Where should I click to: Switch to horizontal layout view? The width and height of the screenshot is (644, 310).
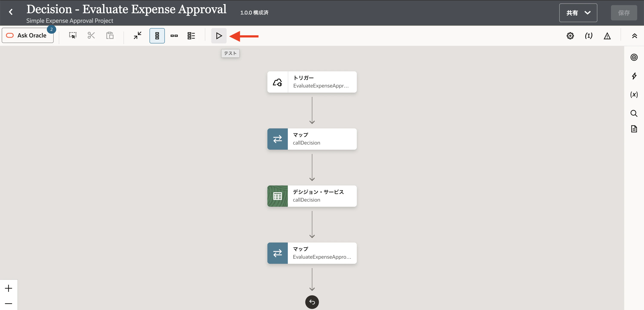(174, 36)
